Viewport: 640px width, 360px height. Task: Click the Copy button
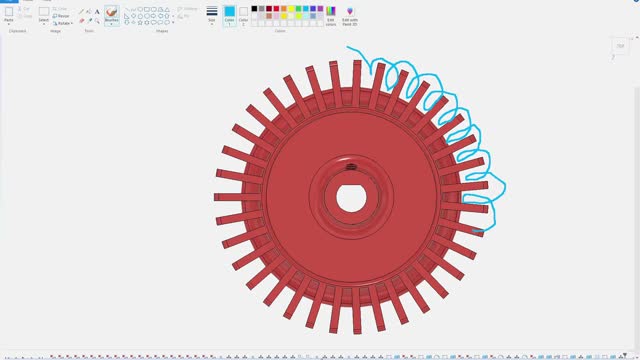[26, 16]
